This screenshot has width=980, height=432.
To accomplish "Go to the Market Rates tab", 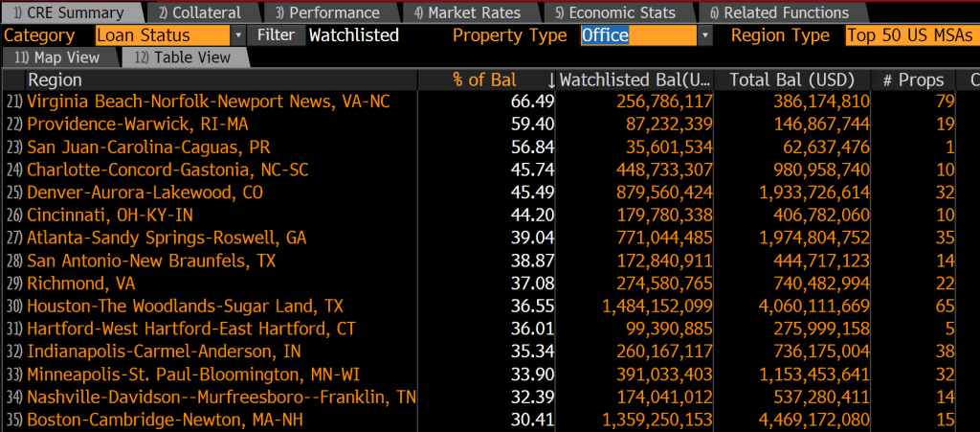I will 467,12.
